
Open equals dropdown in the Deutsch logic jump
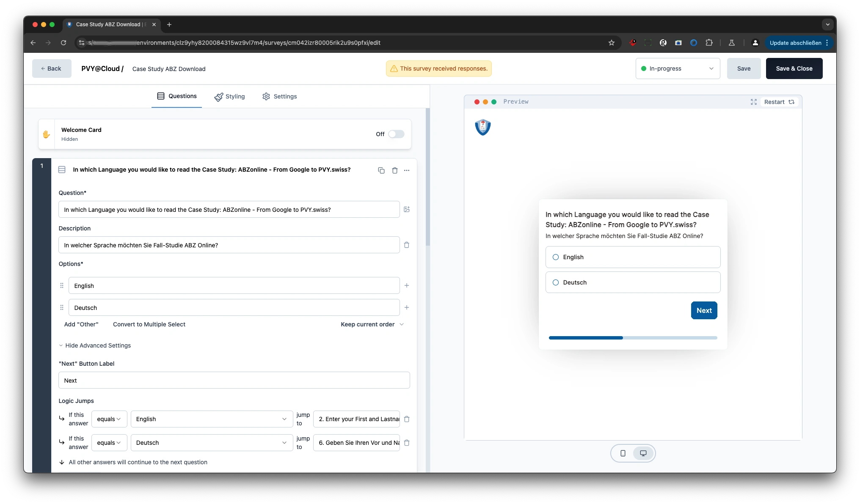[x=109, y=443]
